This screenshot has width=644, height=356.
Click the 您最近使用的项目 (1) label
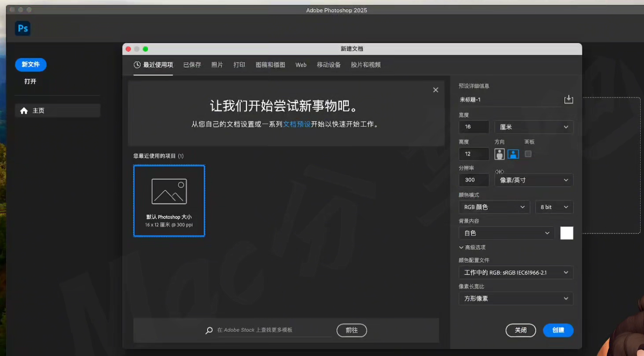[159, 156]
